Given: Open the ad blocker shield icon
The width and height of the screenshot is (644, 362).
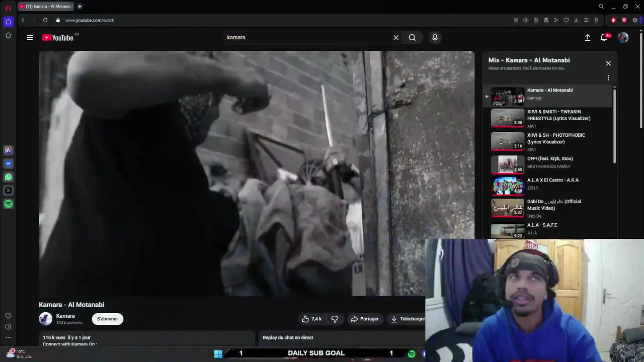Looking at the screenshot, I should point(536,20).
